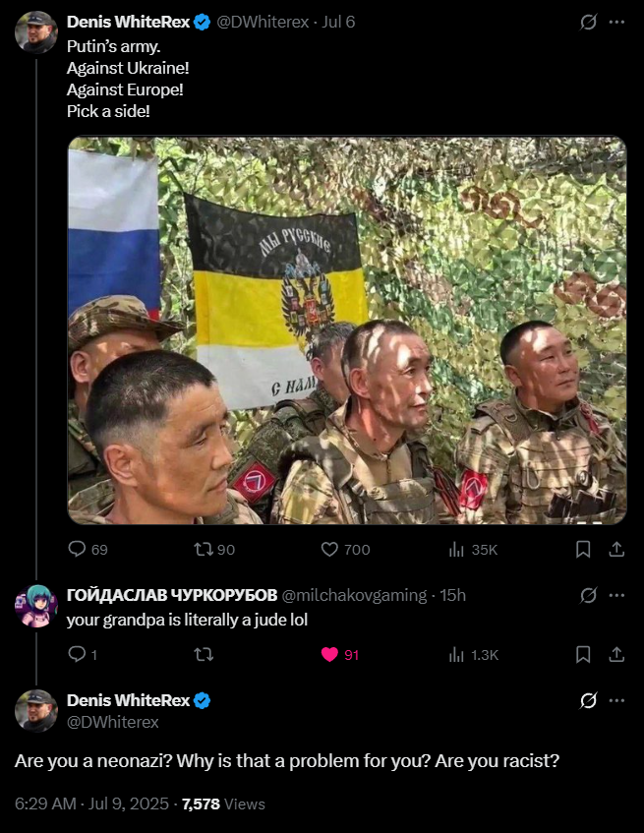Viewport: 644px width, 833px height.
Task: Open Grok icon on top post
Action: click(x=588, y=22)
